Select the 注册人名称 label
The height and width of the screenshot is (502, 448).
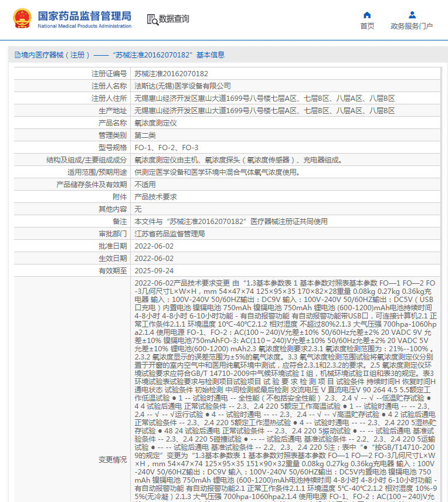[109, 86]
